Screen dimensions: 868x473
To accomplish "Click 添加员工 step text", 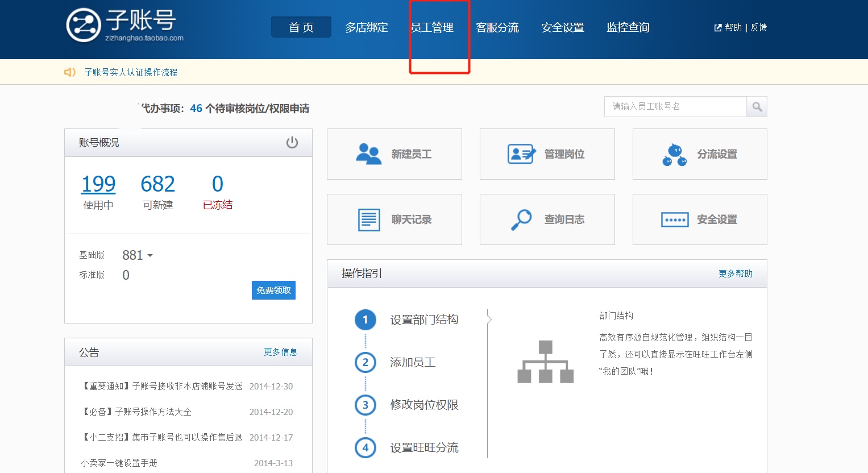I will [413, 362].
